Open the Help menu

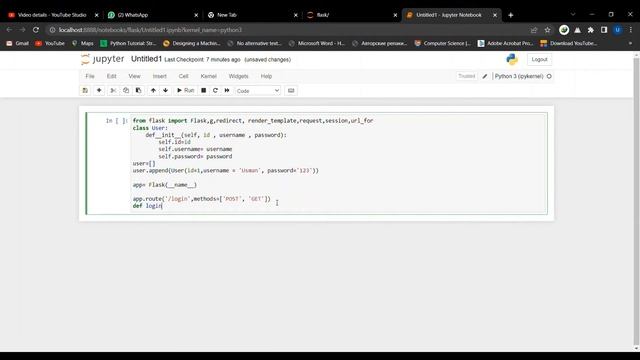(266, 76)
